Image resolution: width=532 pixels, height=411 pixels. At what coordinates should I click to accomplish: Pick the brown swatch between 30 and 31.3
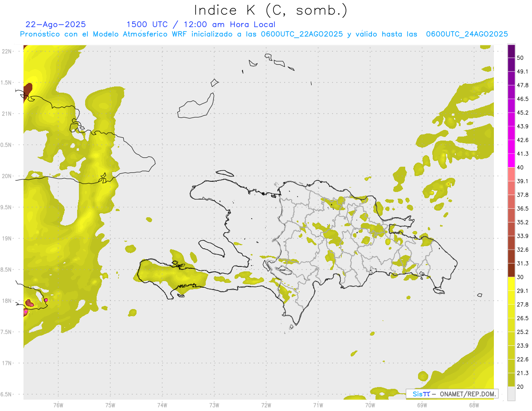point(511,270)
